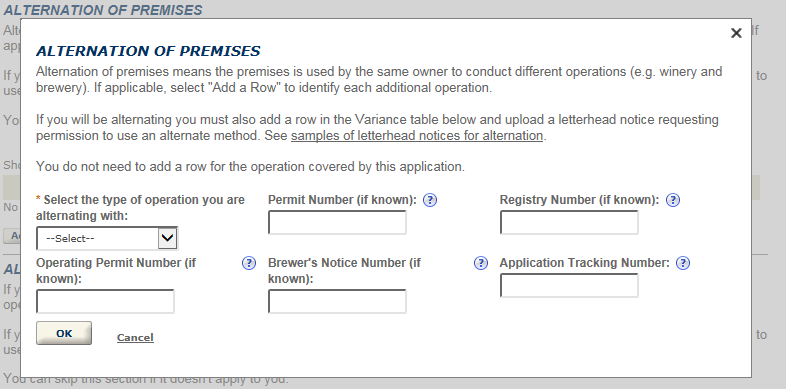
Task: Click the "Select the type of operation" label
Action: pos(140,208)
